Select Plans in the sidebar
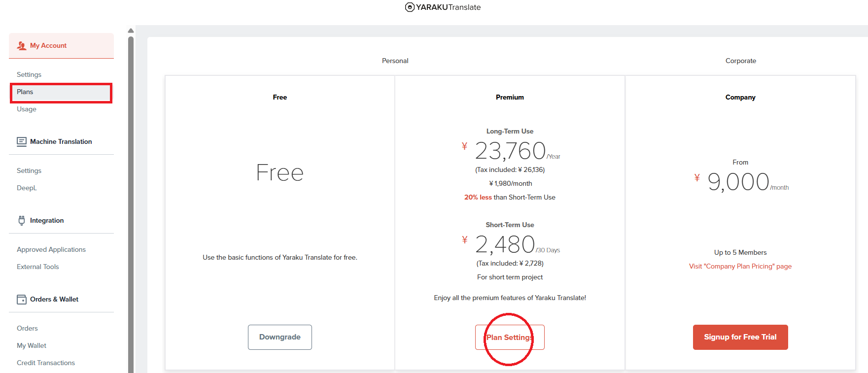 click(x=61, y=92)
